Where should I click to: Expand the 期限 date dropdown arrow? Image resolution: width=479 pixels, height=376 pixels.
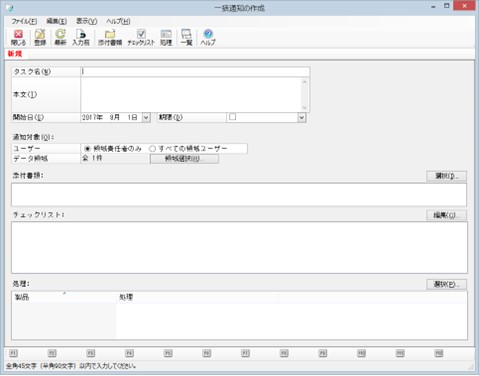(301, 117)
